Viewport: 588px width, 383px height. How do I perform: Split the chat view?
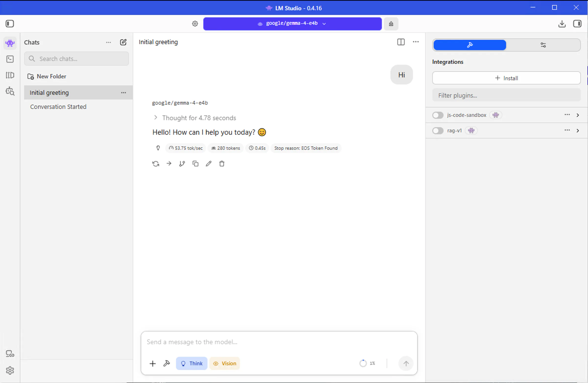(x=401, y=42)
